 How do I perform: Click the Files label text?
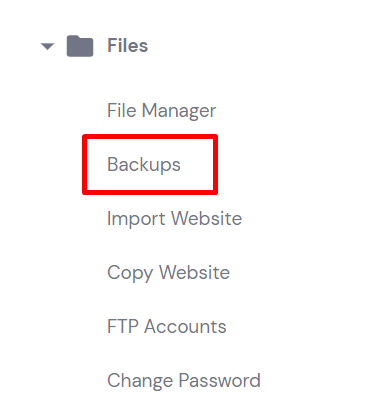[x=128, y=45]
